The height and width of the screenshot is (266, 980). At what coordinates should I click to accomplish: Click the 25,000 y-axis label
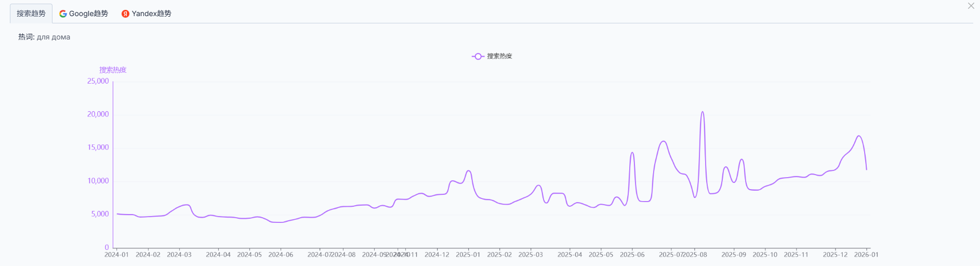pos(98,81)
